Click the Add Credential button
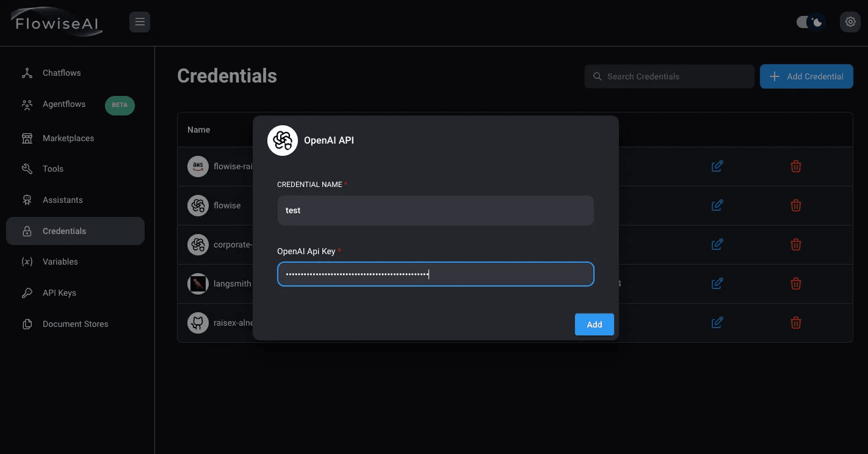 pyautogui.click(x=806, y=76)
